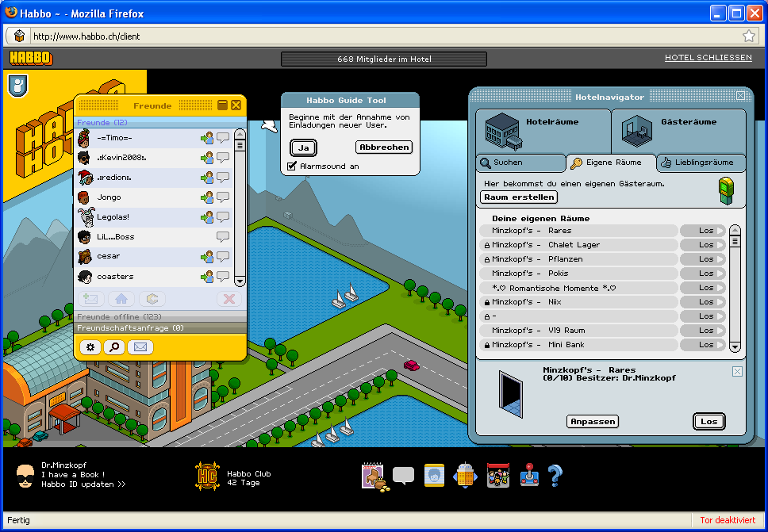Click the Raum erstellen button

(x=519, y=197)
